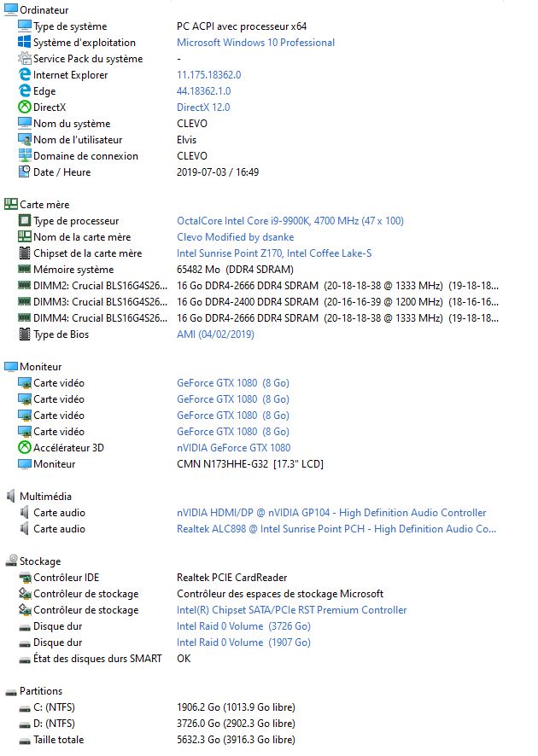Screen dimensions: 538x756
Task: Click Contrôleur des espaces de stockage Microsoft value
Action: 280,594
